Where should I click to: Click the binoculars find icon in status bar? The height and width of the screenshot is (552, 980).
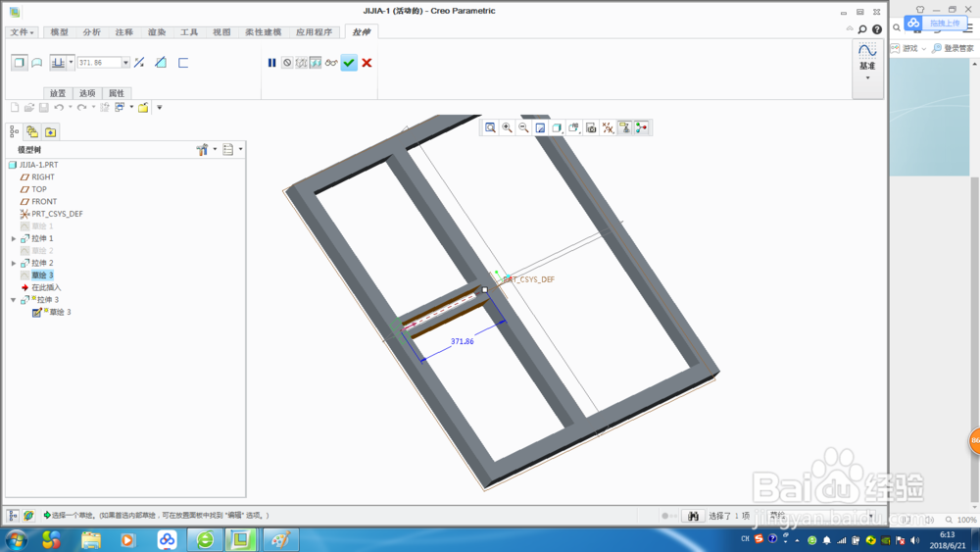point(693,516)
